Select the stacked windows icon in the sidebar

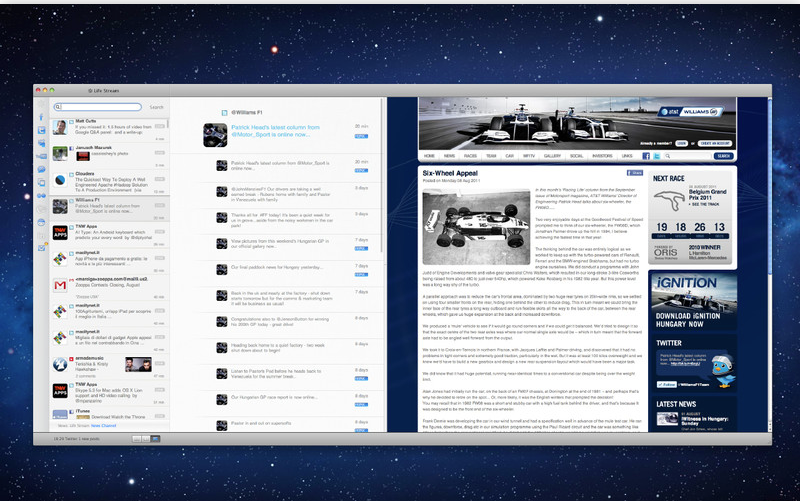[x=41, y=183]
